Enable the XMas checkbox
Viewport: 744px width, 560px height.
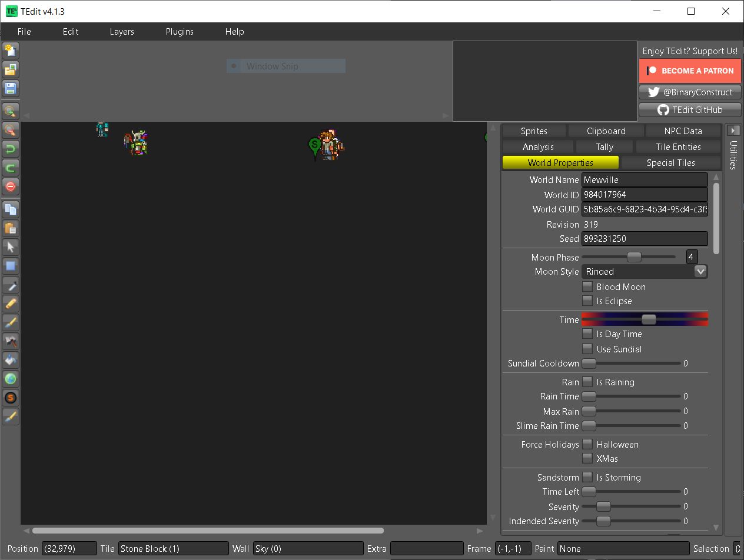tap(587, 458)
